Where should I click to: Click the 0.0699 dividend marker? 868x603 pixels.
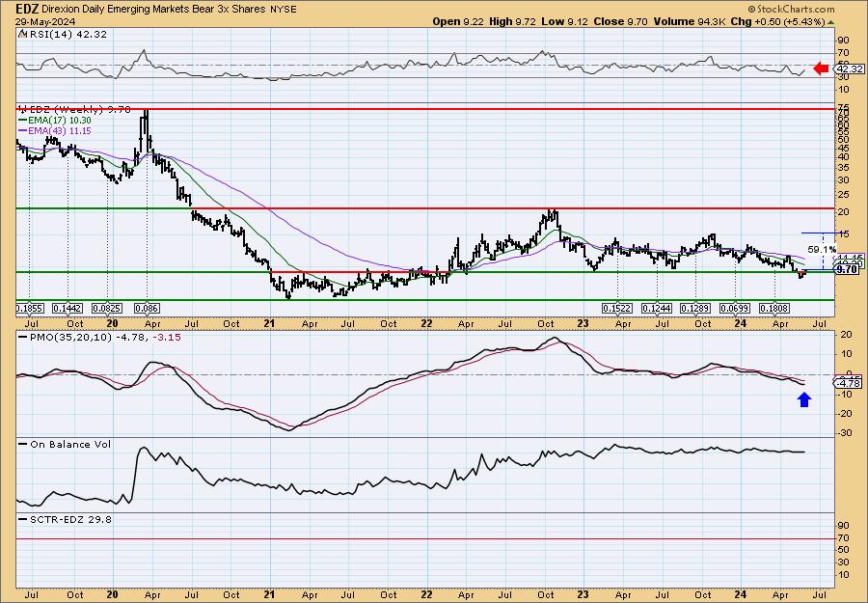(x=735, y=308)
